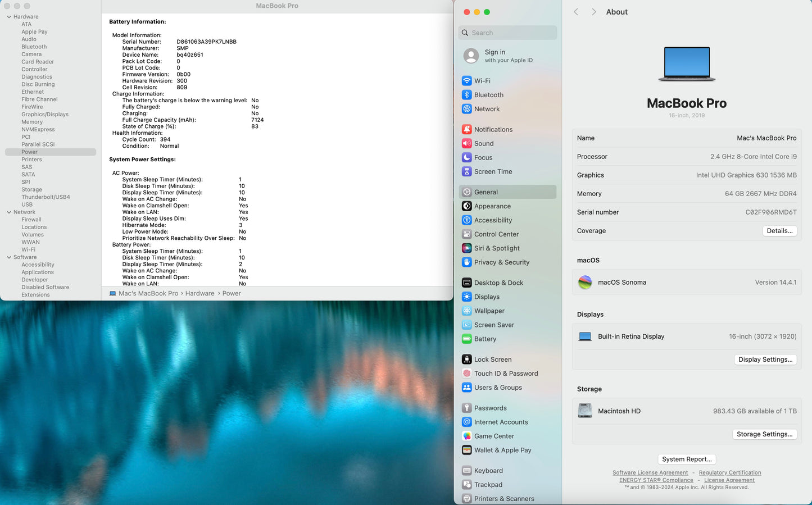Open the Desktop & Dock icon

[x=466, y=283]
